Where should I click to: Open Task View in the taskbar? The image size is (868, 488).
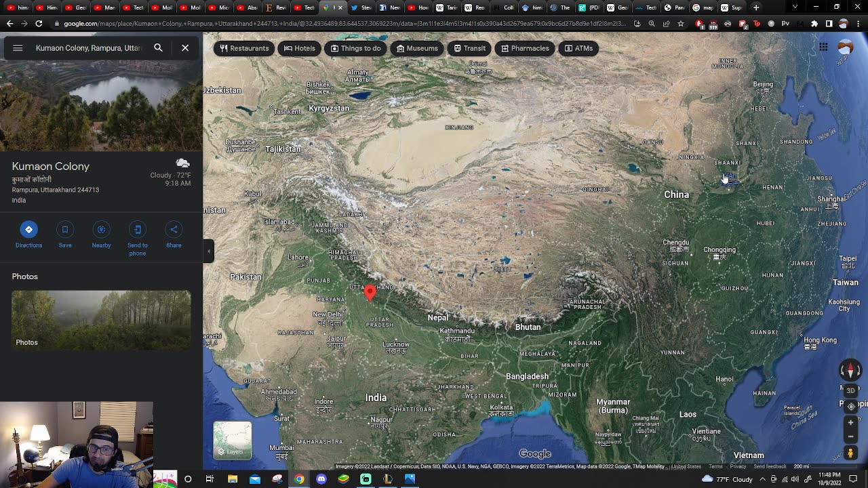(x=210, y=479)
